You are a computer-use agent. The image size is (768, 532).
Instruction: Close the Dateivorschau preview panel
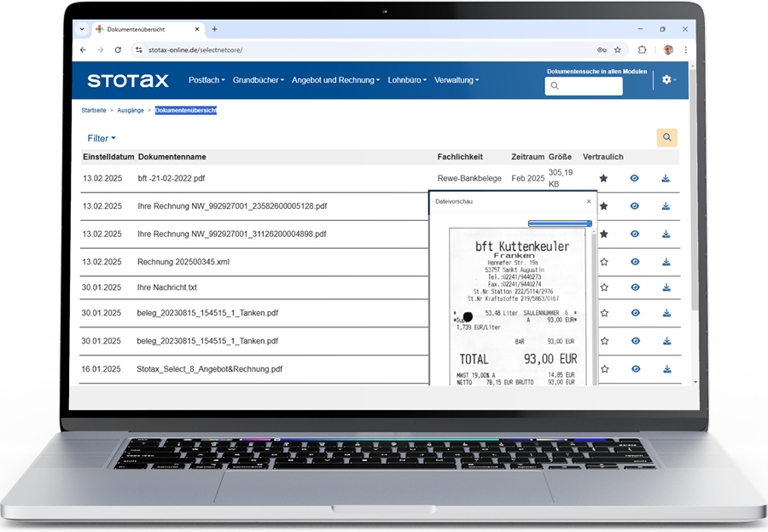coord(589,201)
